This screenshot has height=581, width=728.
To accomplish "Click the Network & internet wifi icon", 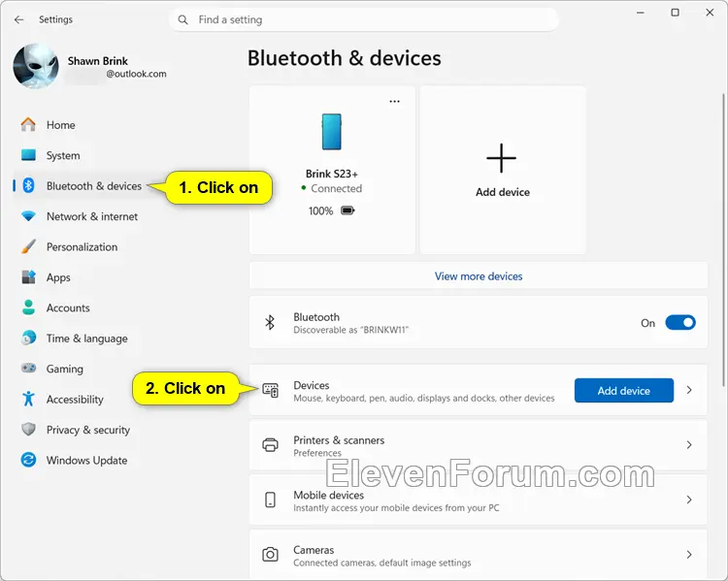I will click(x=28, y=216).
